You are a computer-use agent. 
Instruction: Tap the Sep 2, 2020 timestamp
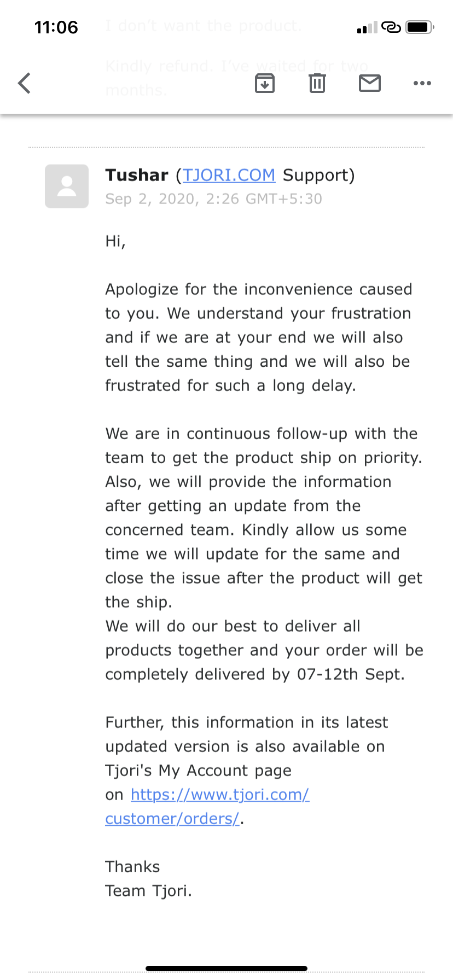click(x=213, y=199)
